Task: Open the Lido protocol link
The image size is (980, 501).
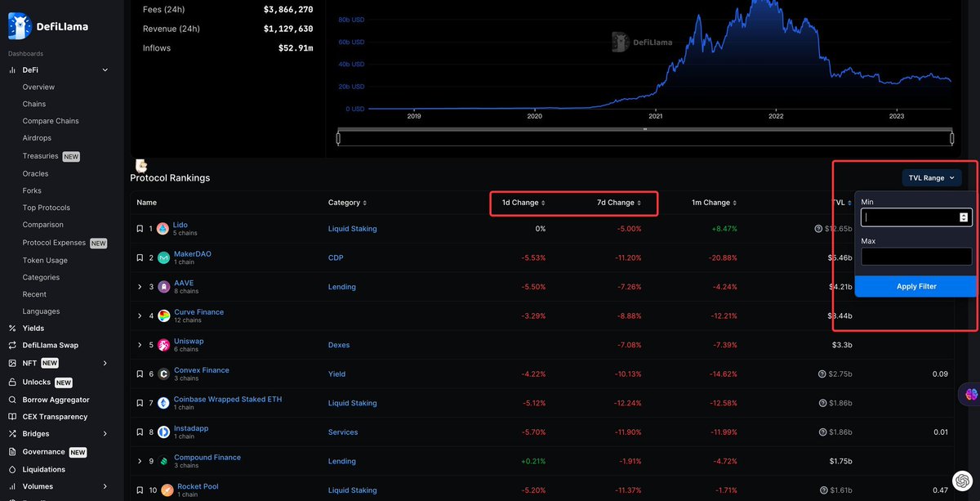Action: tap(180, 225)
